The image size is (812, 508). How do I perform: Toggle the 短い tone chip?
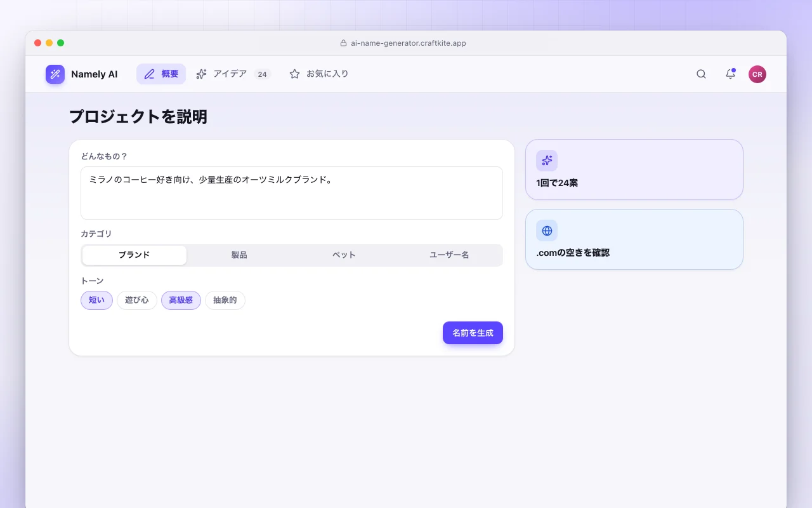(x=96, y=300)
